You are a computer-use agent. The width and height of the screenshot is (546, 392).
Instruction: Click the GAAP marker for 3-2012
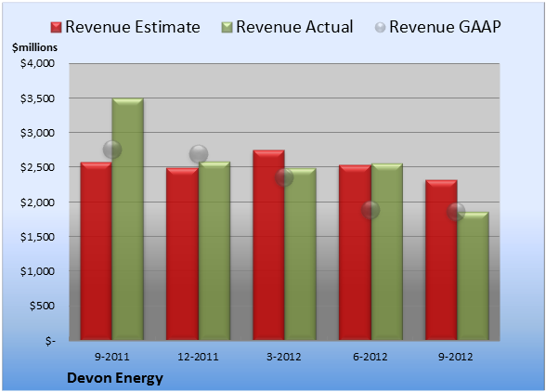tap(284, 177)
